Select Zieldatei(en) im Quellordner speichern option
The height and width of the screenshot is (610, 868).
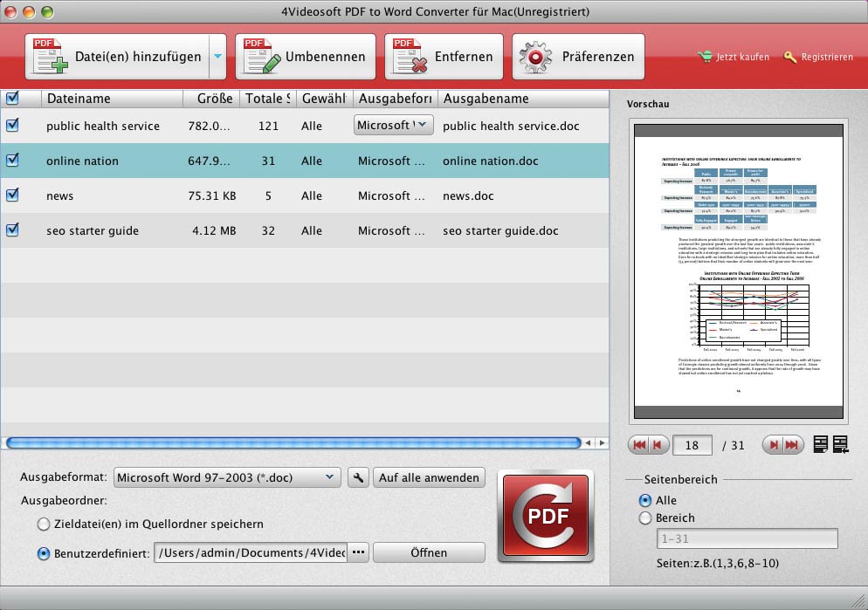(44, 524)
